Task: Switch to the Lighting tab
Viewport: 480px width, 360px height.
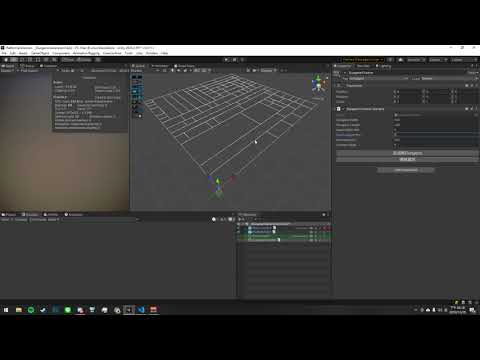Action: tap(383, 66)
